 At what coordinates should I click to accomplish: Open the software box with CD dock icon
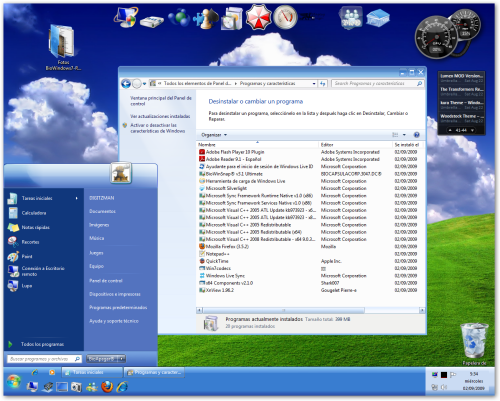[232, 18]
